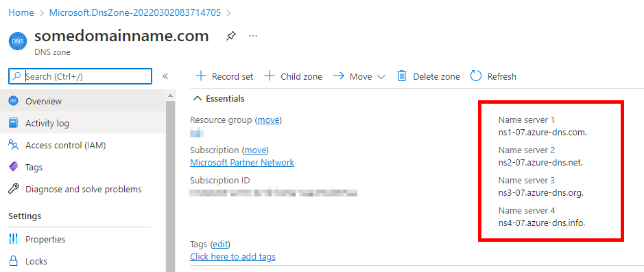Click the sidebar vertical scrollbar thumb
Image resolution: width=644 pixels, height=272 pixels.
point(171,186)
